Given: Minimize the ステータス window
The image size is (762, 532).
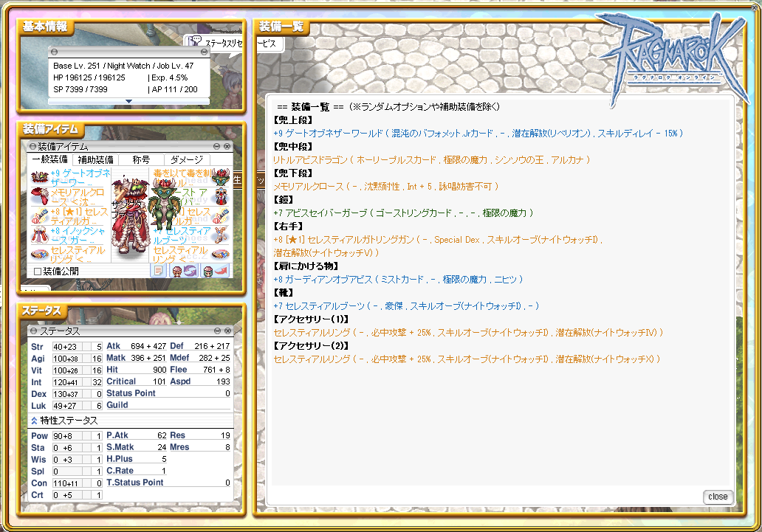Looking at the screenshot, I should 218,331.
